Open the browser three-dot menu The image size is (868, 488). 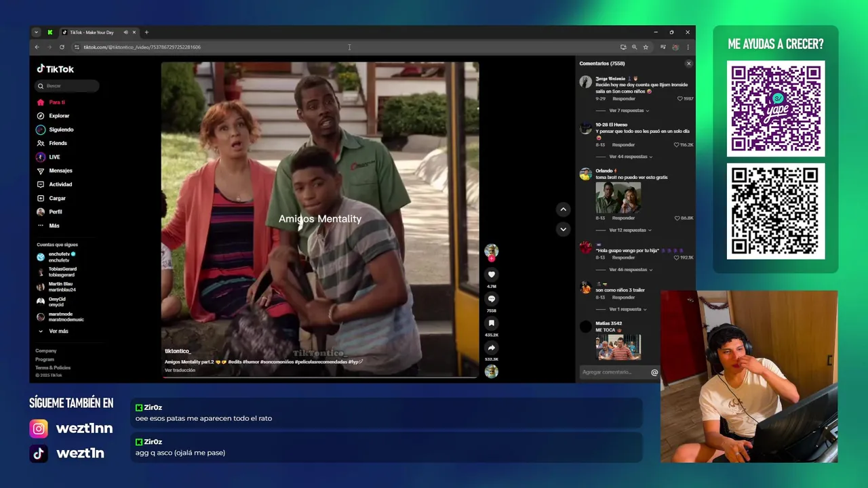[688, 47]
